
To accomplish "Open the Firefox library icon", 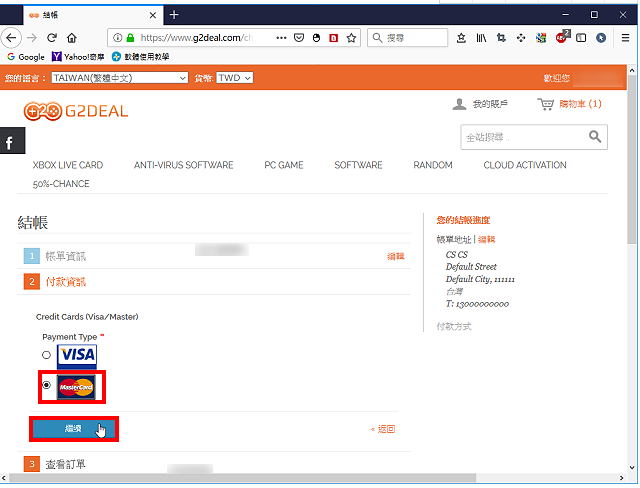I will tap(481, 38).
